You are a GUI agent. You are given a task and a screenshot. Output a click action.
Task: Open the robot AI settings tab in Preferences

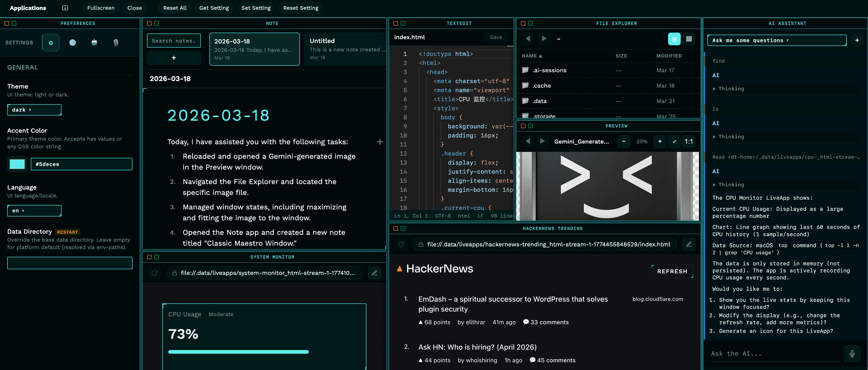94,43
